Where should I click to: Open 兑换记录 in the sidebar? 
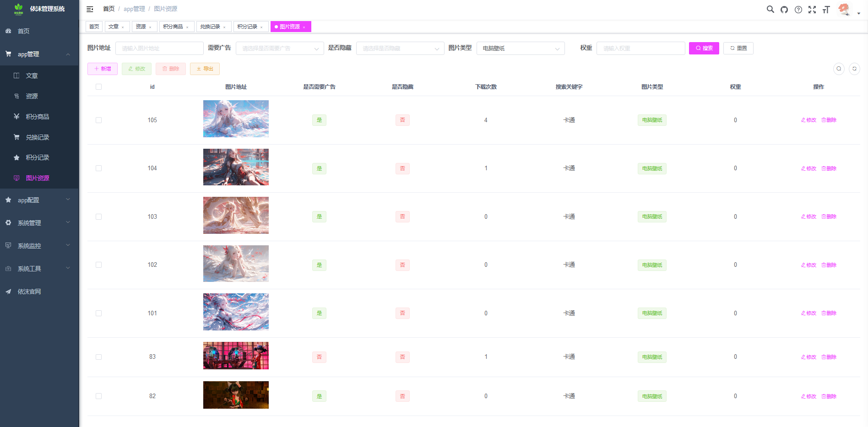38,137
